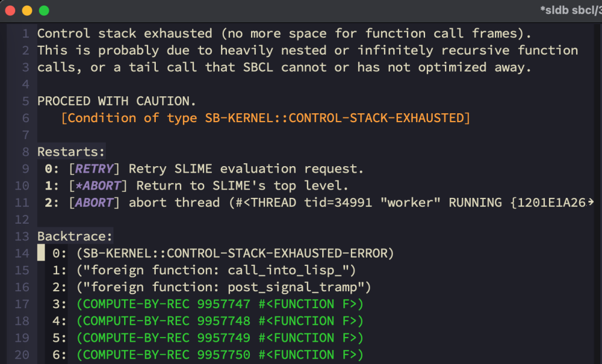
Task: Click the green zoom window button
Action: (x=44, y=11)
